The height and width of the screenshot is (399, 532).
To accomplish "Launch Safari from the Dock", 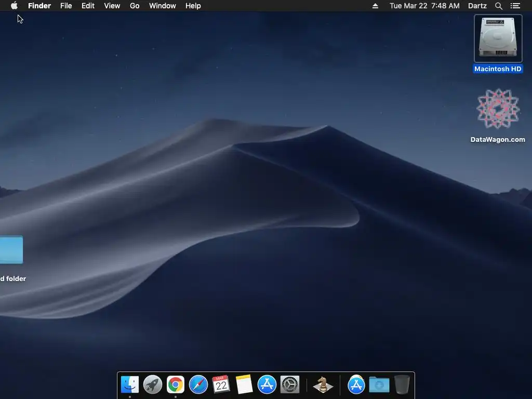I will click(x=198, y=385).
